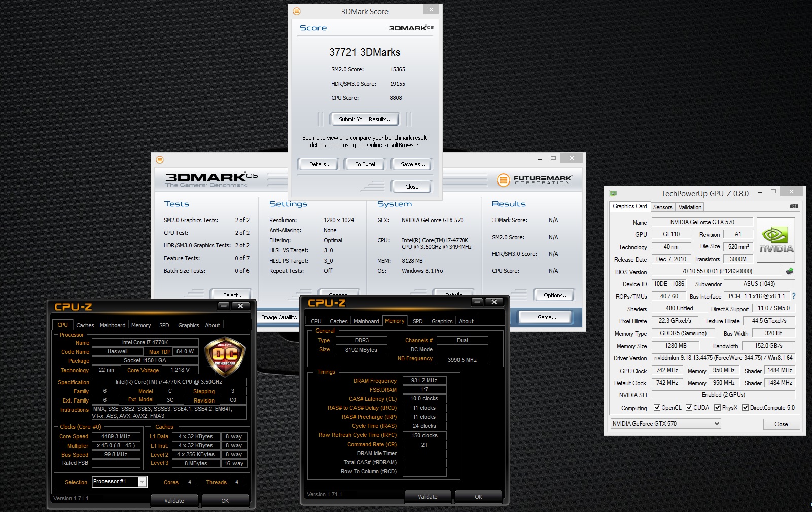The height and width of the screenshot is (512, 812).
Task: Open Caches tab in left CPU-Z window
Action: pyautogui.click(x=85, y=325)
